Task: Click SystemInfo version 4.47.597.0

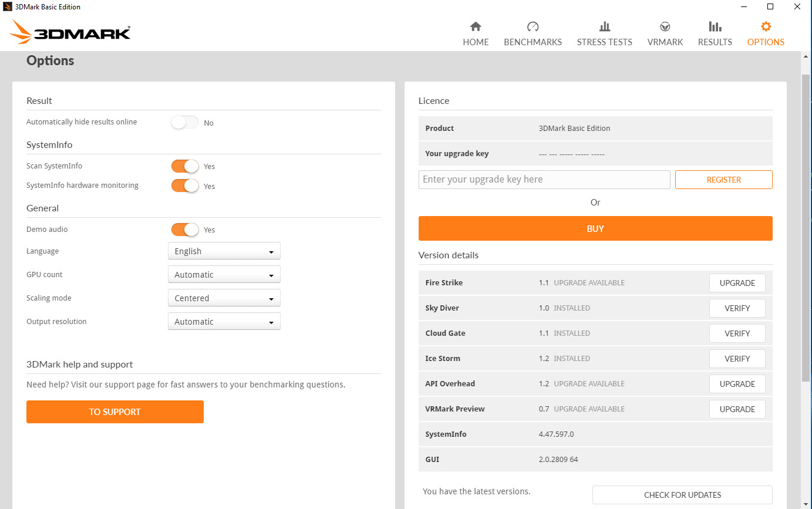Action: (556, 434)
